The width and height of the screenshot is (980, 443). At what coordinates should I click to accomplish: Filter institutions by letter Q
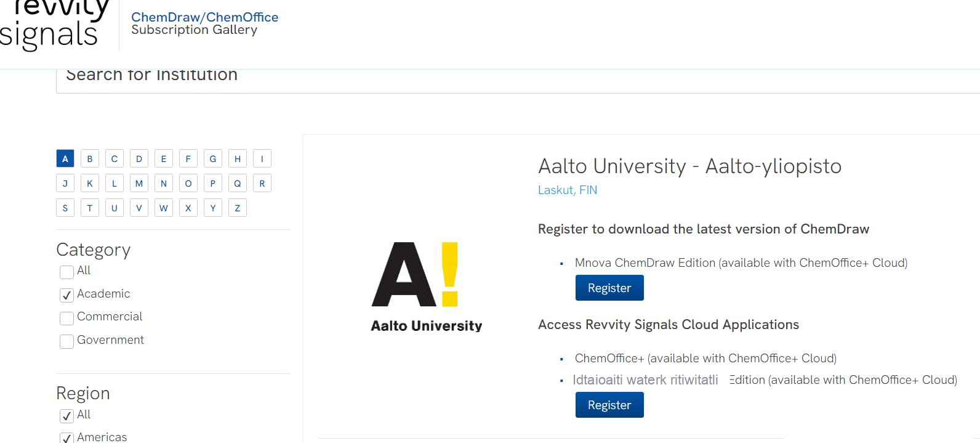238,184
